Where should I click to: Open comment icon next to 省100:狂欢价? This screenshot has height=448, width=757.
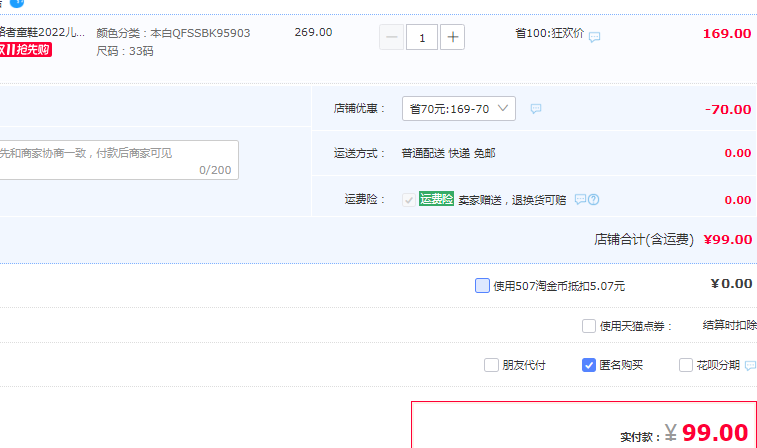click(594, 37)
